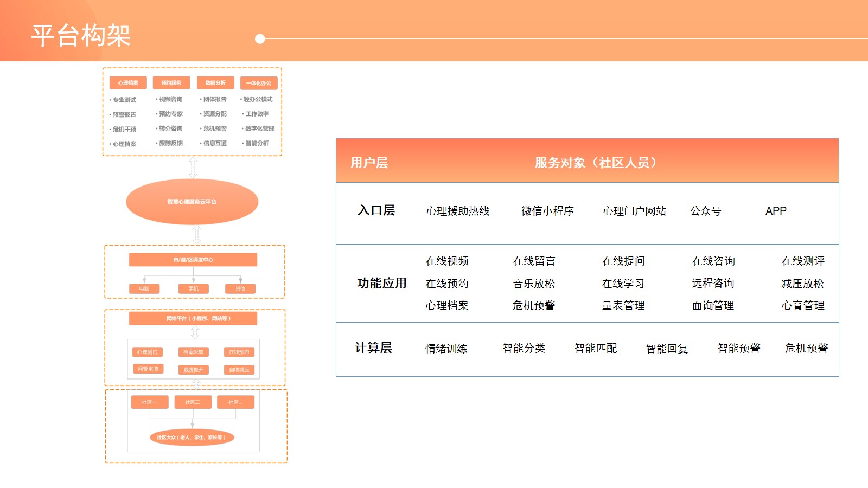
Task: Click '减压放松' in the function row
Action: click(x=803, y=284)
